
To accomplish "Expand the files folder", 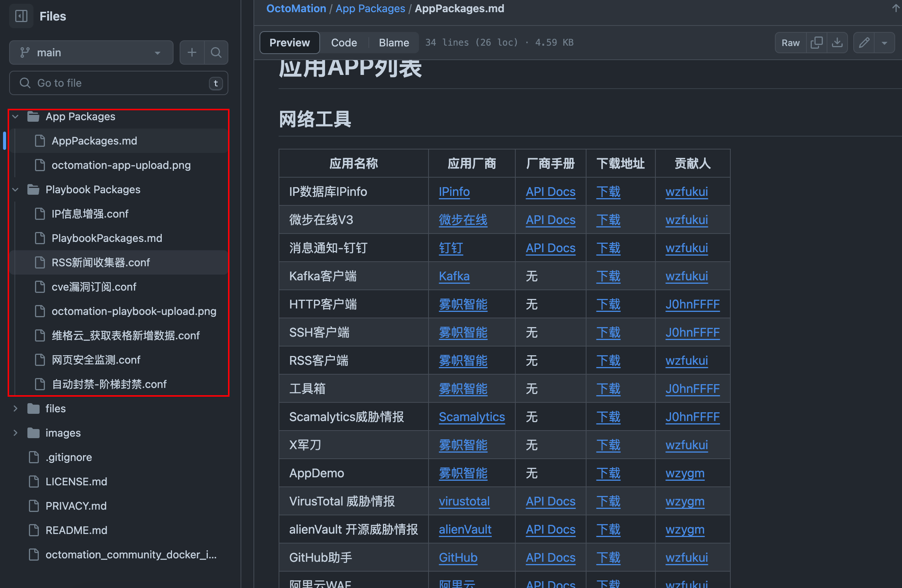I will tap(16, 408).
